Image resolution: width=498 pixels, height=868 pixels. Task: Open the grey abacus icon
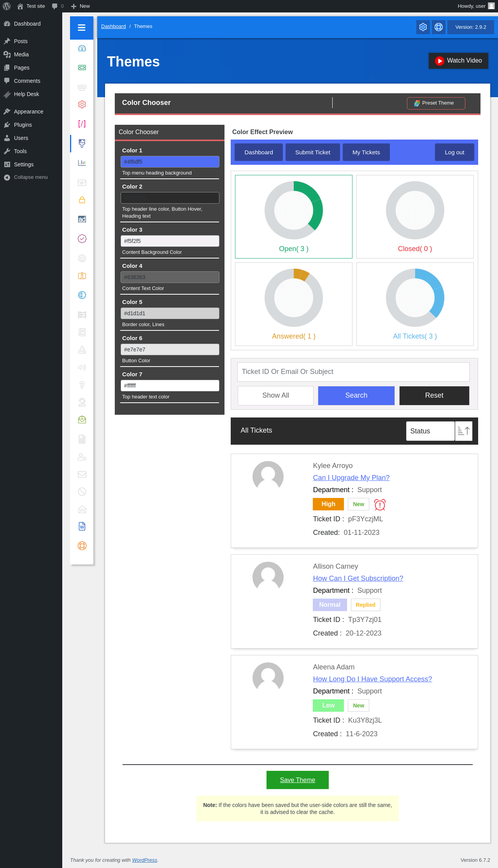(x=82, y=314)
